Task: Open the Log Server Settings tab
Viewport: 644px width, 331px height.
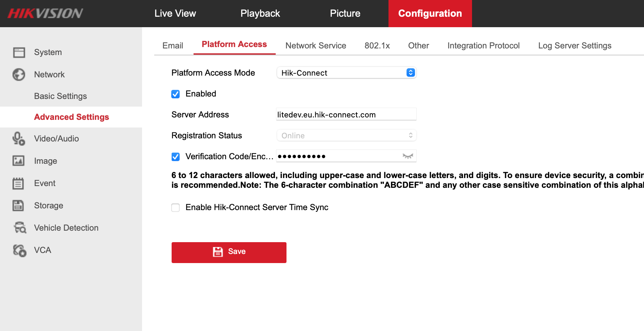Action: pos(575,46)
